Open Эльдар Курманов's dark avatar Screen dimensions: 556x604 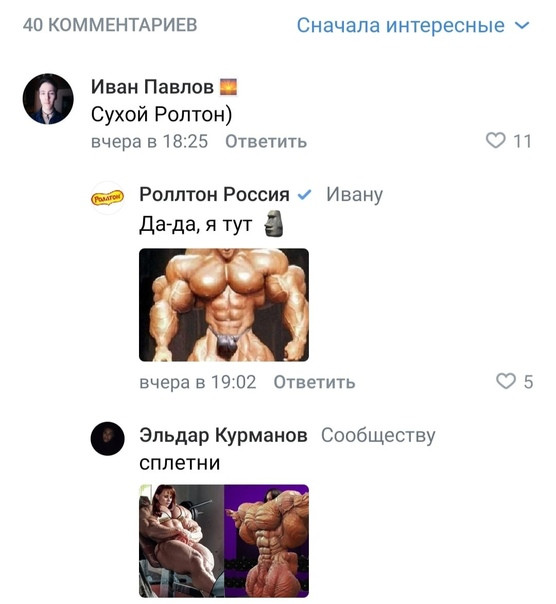(108, 439)
